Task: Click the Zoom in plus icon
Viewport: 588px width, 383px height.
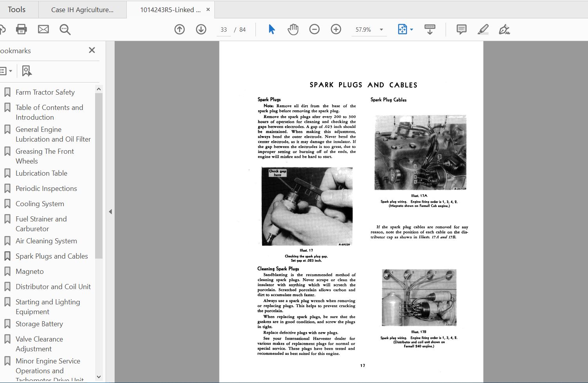Action: point(336,29)
